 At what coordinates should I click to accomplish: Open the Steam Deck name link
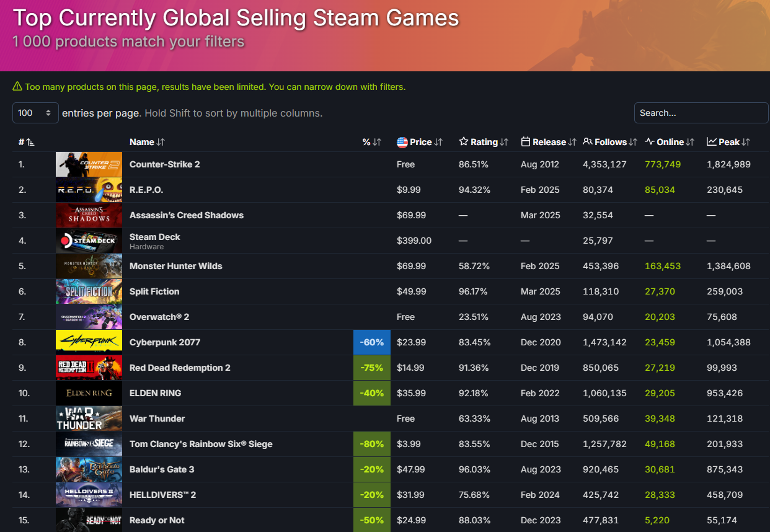coord(155,237)
